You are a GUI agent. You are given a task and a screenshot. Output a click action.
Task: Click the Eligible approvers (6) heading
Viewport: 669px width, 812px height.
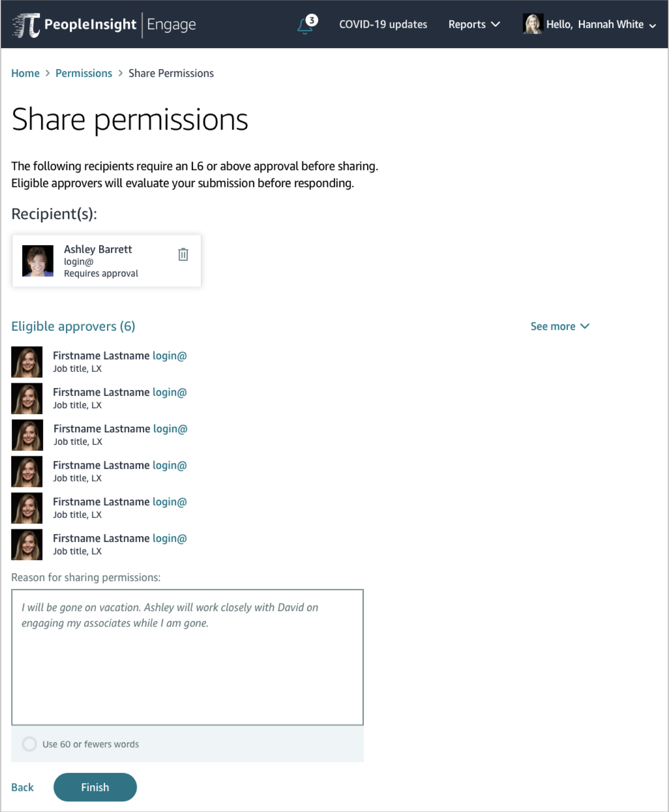pos(73,326)
